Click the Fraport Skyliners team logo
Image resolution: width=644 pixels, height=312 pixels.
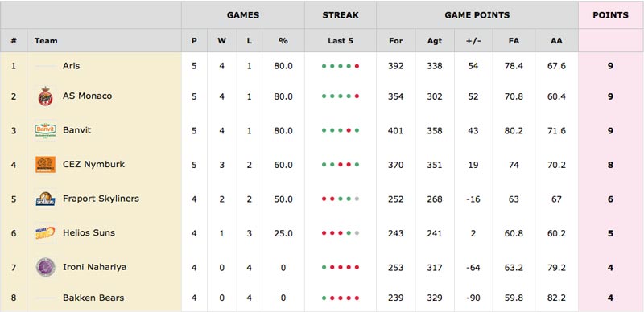pos(46,199)
